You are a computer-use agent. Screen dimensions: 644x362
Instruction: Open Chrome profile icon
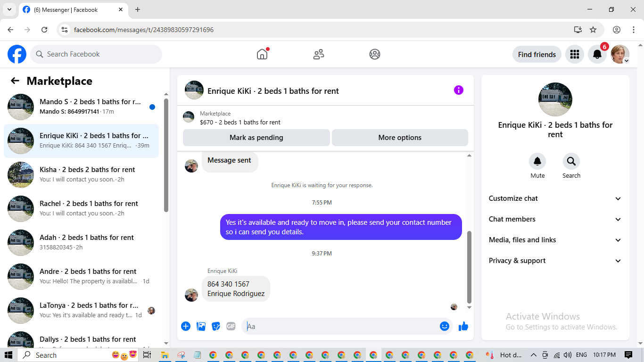(x=617, y=30)
